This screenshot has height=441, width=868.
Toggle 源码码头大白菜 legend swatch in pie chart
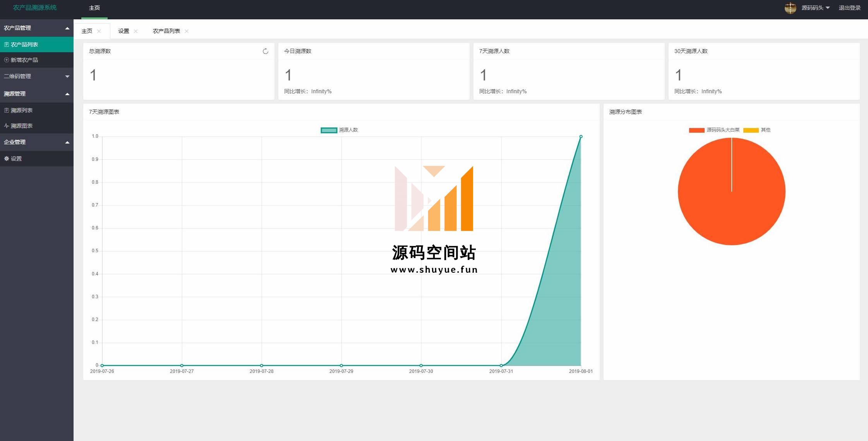pos(696,130)
